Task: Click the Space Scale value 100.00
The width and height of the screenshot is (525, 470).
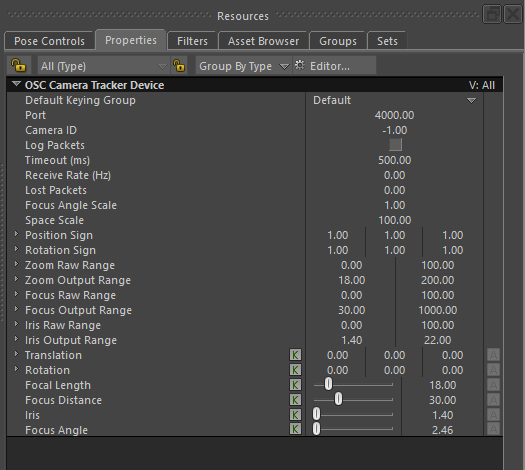Action: click(x=394, y=220)
